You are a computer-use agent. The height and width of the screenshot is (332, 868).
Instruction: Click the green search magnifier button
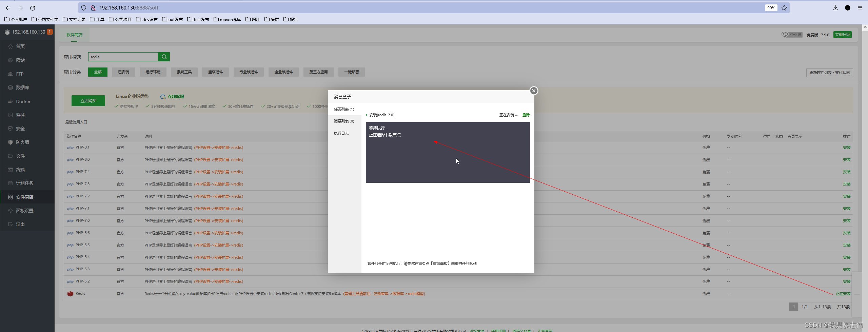click(x=164, y=57)
